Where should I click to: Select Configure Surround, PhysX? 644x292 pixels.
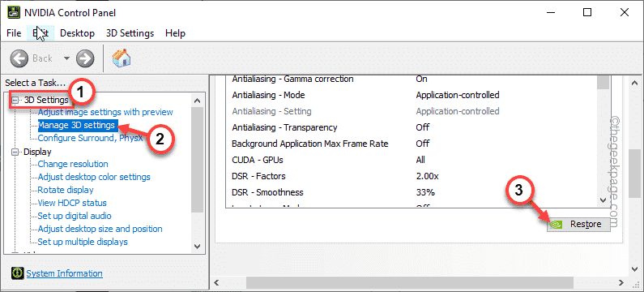coord(91,138)
